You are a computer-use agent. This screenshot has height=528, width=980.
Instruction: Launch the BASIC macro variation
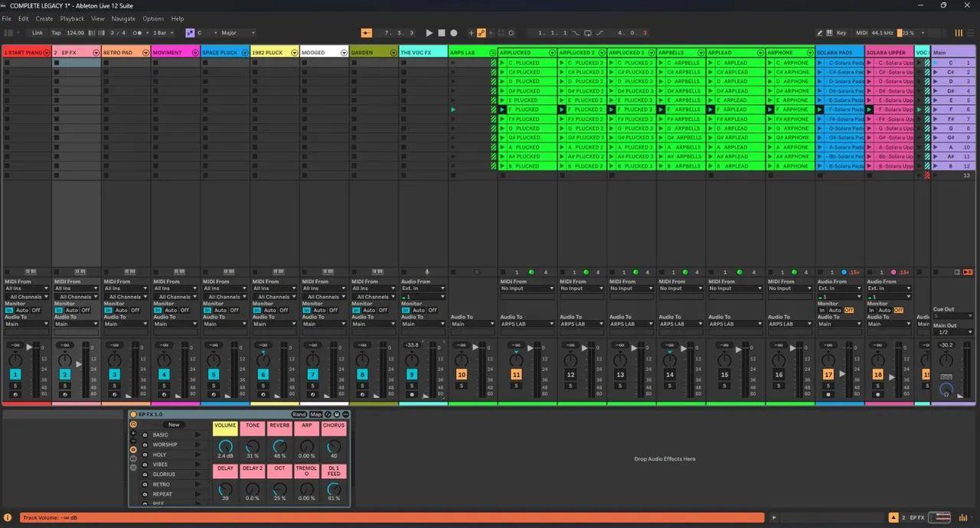tap(198, 435)
